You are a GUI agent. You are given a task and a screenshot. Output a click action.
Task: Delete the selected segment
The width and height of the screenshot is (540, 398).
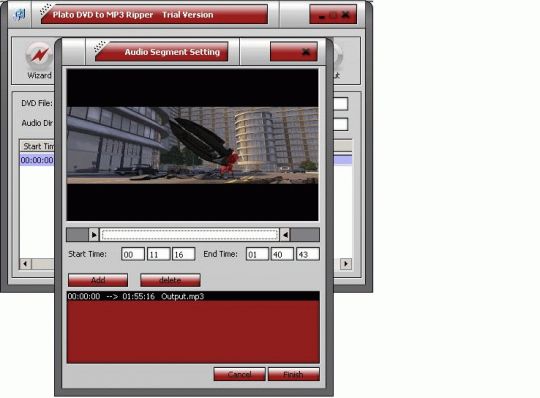(x=170, y=280)
